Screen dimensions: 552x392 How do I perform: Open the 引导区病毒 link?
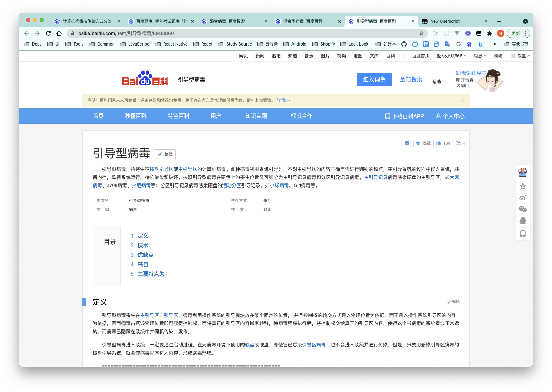click(x=314, y=345)
